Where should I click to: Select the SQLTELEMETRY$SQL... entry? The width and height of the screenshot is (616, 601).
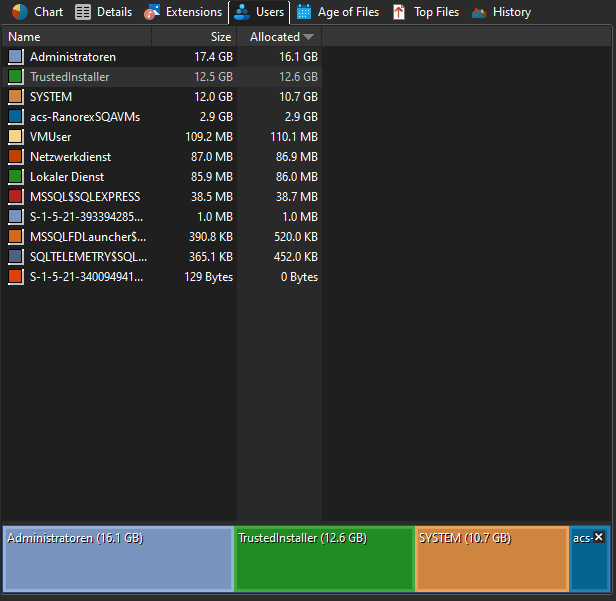pos(88,257)
